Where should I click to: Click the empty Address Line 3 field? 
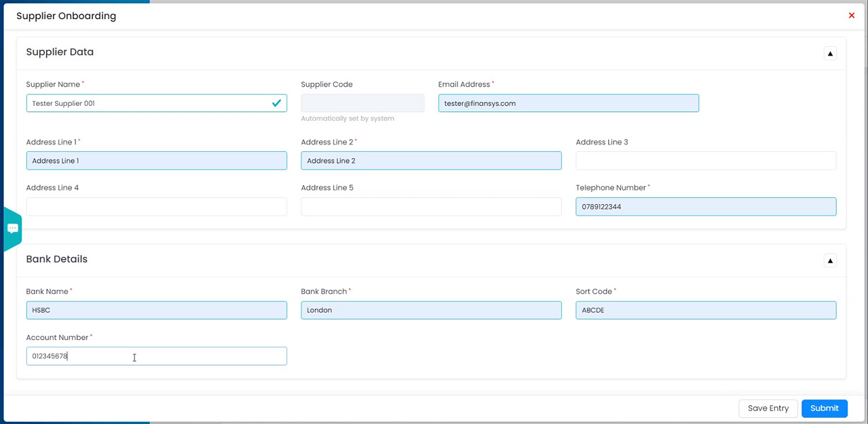tap(706, 161)
